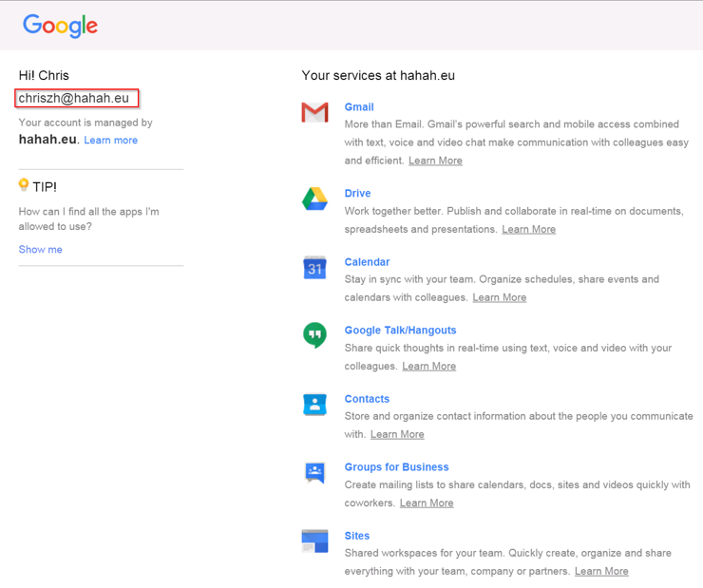Click the yellow lightbulb TIP icon
The height and width of the screenshot is (588, 703).
[24, 185]
